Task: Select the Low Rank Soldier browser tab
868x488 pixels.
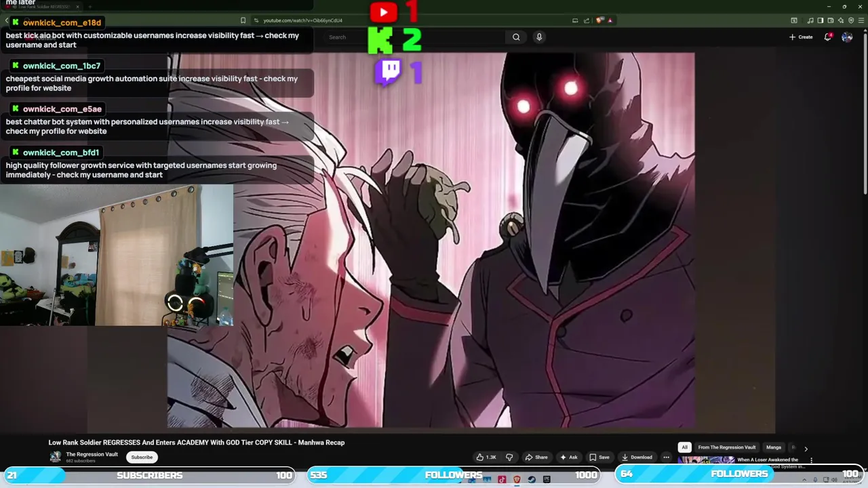Action: coord(42,7)
